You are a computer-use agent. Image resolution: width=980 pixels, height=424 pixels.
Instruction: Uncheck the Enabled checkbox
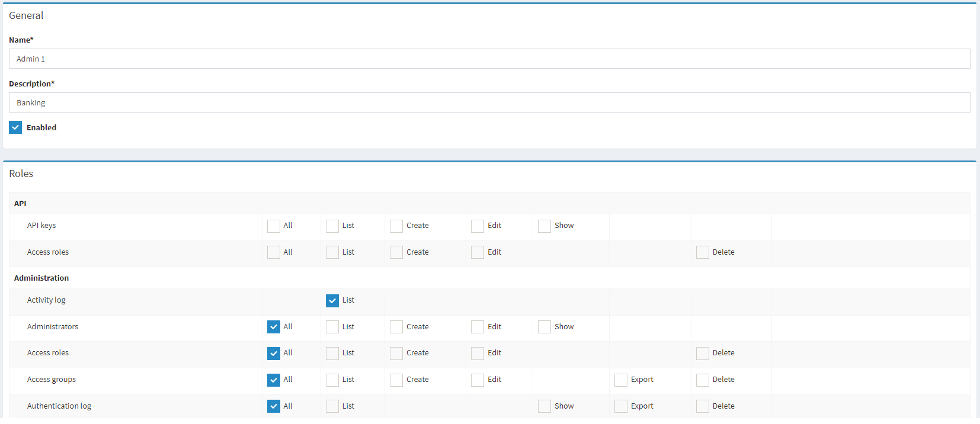coord(15,127)
